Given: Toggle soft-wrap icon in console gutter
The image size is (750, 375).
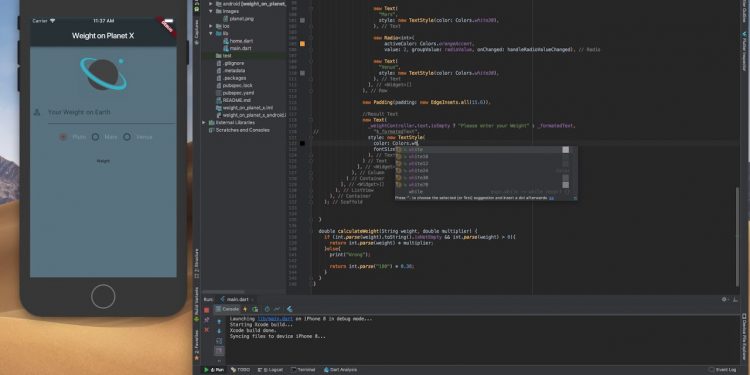Looking at the screenshot, I should [x=219, y=341].
